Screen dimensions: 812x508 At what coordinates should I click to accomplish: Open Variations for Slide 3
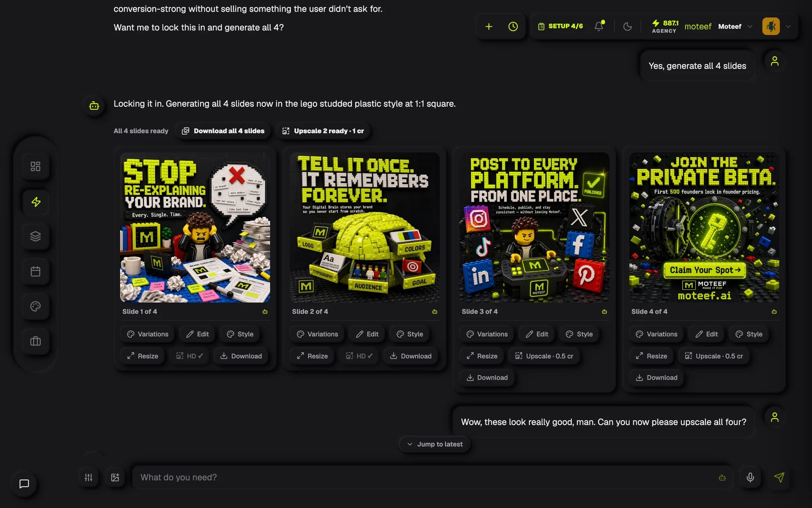point(487,334)
